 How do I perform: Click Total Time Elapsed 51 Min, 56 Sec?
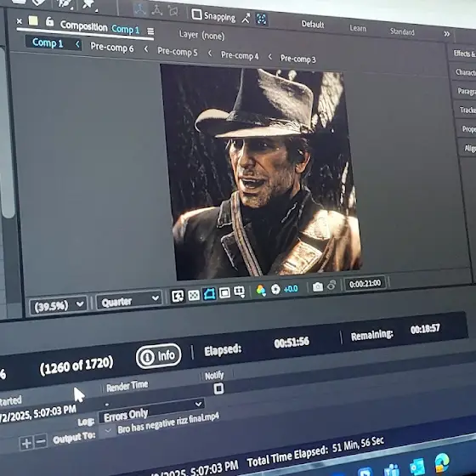[315, 452]
